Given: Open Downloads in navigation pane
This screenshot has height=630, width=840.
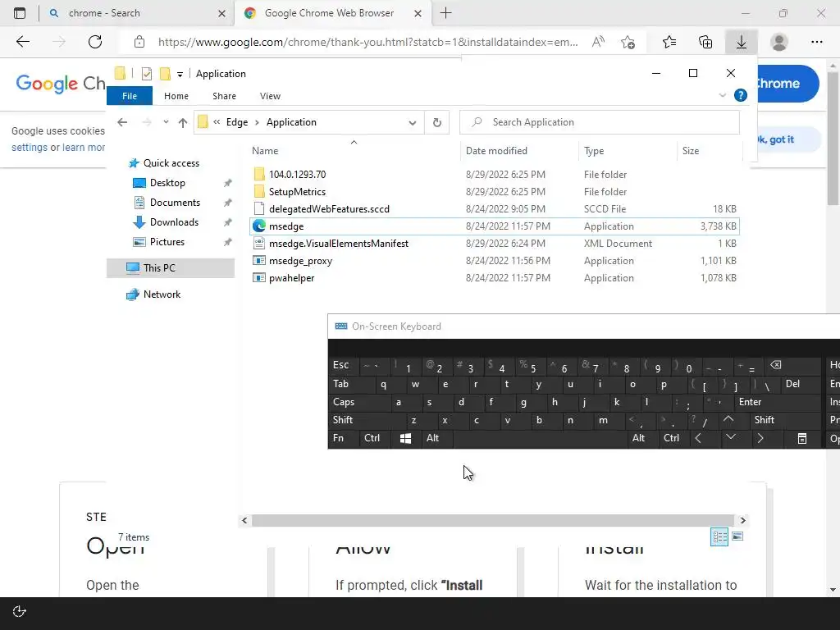Looking at the screenshot, I should [x=174, y=222].
